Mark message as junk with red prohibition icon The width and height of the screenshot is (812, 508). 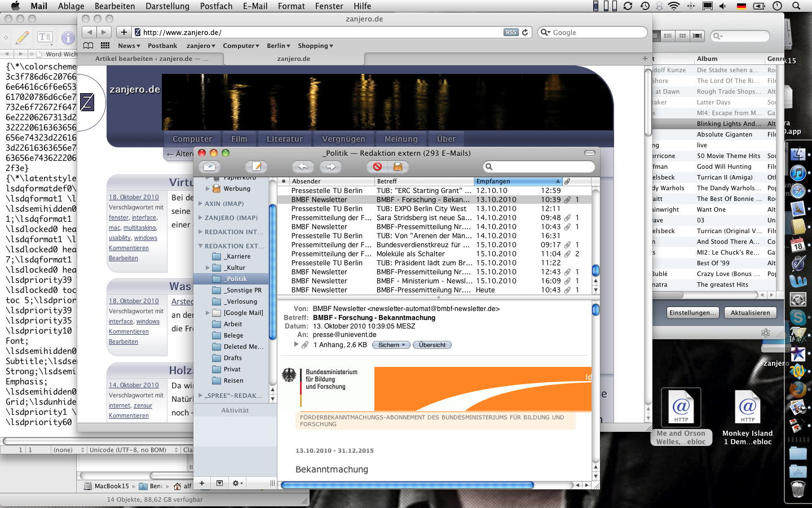tap(377, 167)
